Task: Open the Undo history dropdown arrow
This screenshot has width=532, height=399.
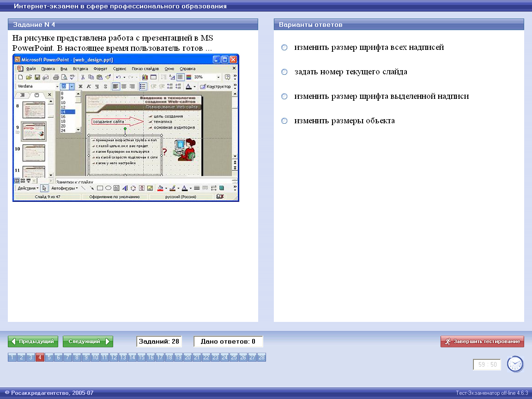Action: pos(124,78)
